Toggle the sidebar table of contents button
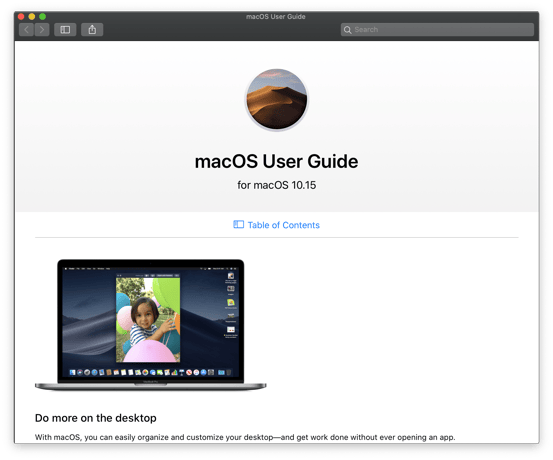553x460 pixels. coord(65,30)
